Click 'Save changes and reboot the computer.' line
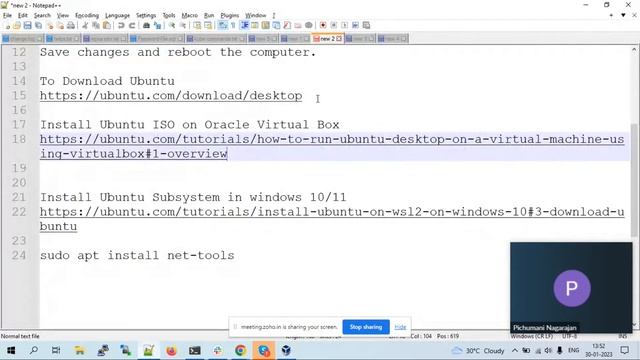 (x=178, y=52)
